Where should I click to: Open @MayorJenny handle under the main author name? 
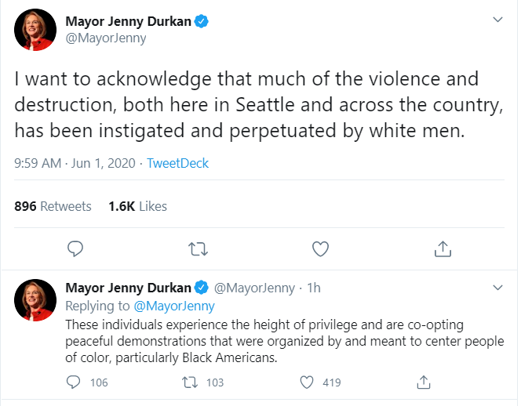click(x=106, y=38)
